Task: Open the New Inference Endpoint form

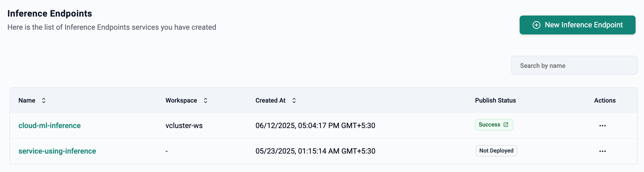Action: point(577,25)
